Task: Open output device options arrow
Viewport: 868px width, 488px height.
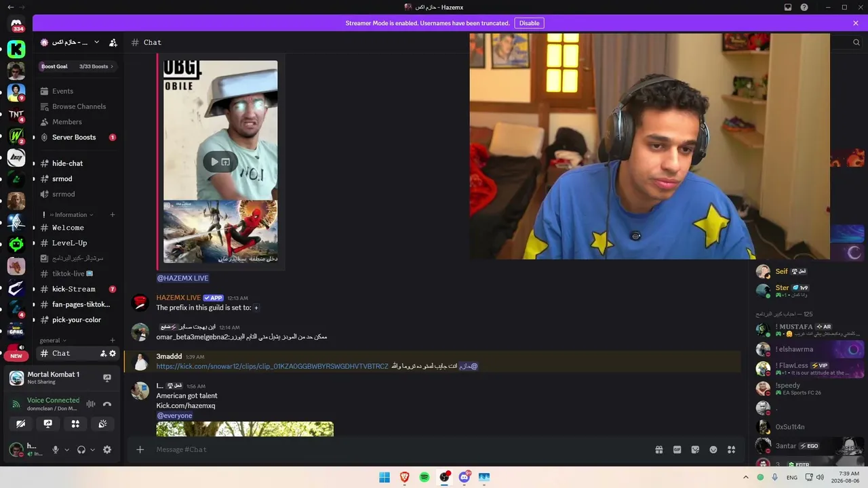Action: [93, 449]
